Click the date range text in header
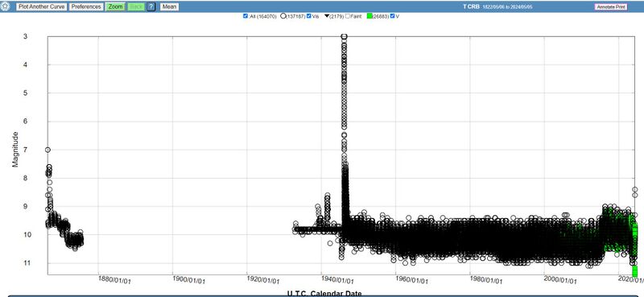This screenshot has width=644, height=297. (508, 7)
